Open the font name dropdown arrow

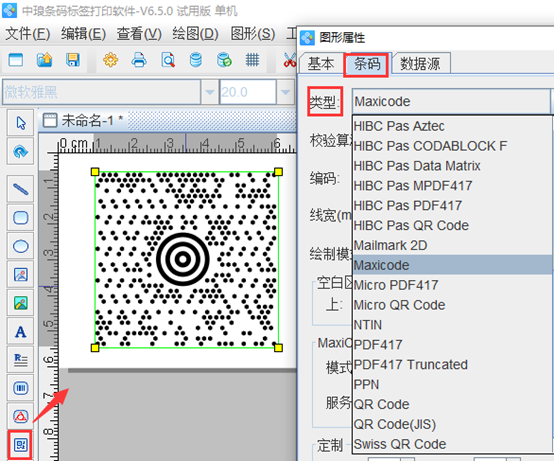click(x=210, y=92)
